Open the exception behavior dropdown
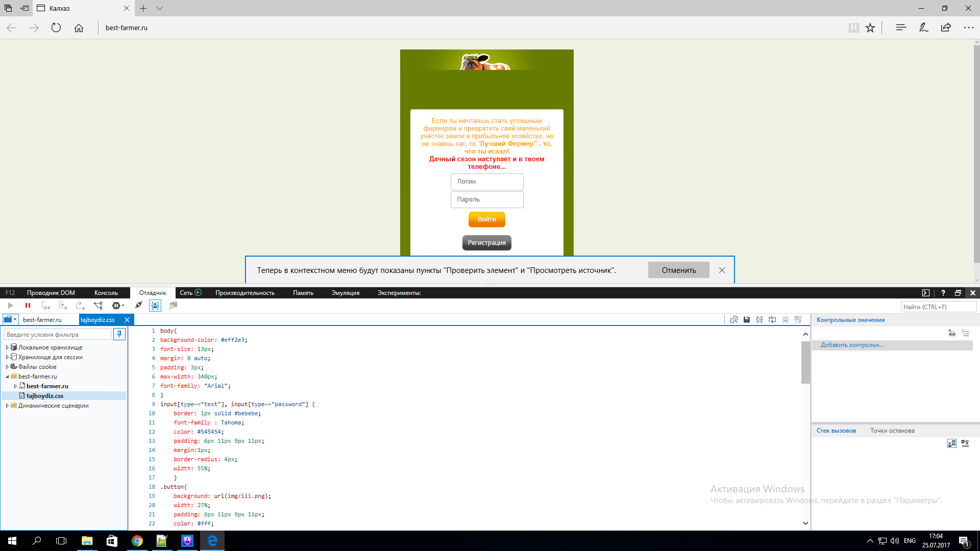The width and height of the screenshot is (980, 551). (118, 306)
